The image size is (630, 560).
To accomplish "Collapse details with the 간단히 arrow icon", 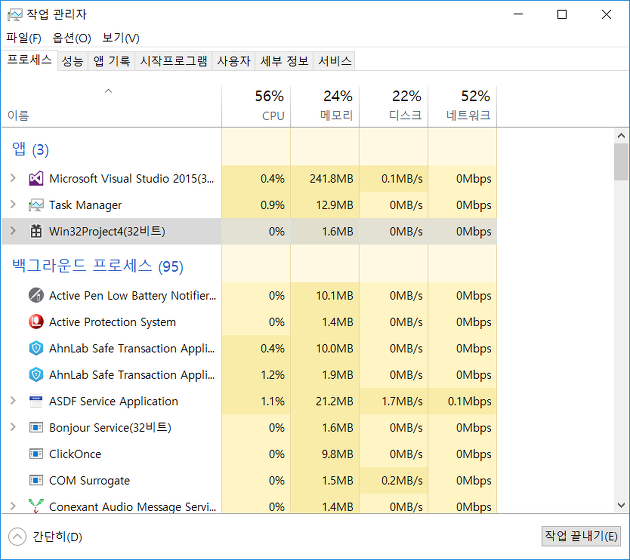I will click(x=17, y=537).
